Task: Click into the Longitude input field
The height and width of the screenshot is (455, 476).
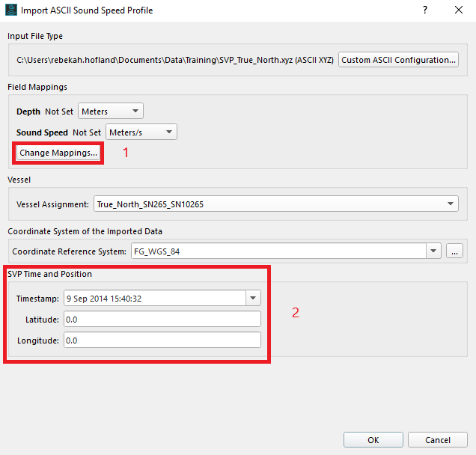Action: tap(162, 341)
